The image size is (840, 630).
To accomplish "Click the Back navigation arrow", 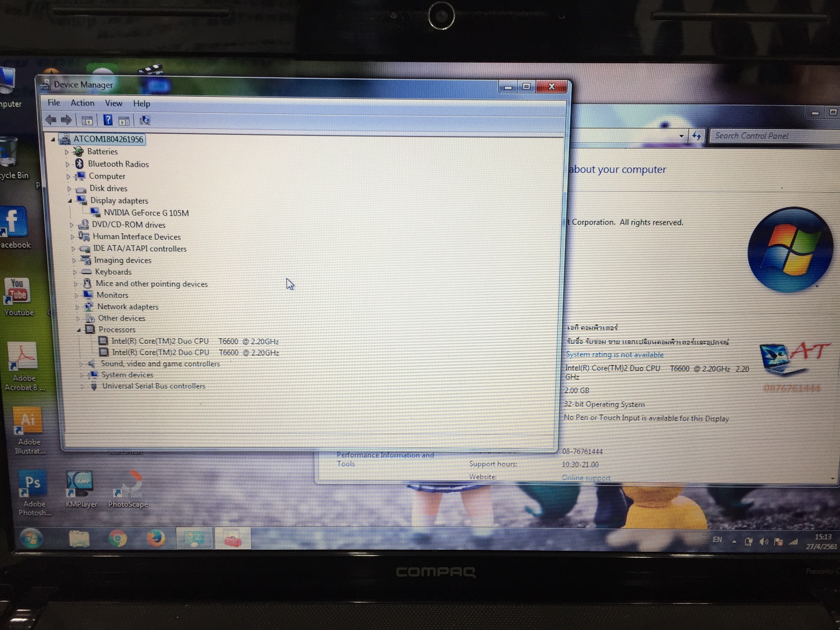I will pos(51,120).
